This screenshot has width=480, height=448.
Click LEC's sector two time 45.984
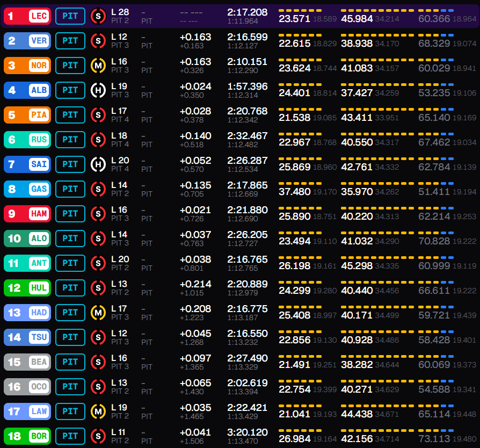pyautogui.click(x=357, y=19)
